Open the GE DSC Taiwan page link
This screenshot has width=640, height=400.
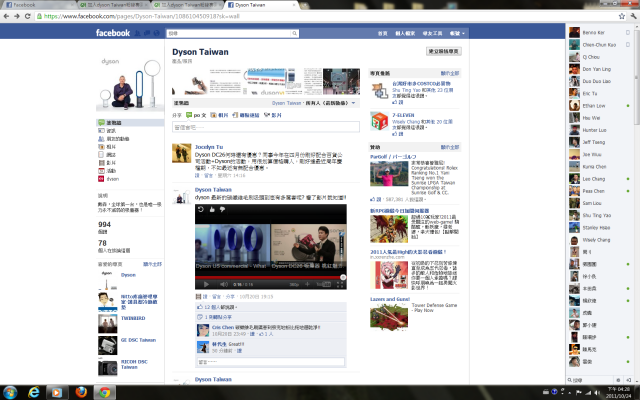[x=138, y=340]
